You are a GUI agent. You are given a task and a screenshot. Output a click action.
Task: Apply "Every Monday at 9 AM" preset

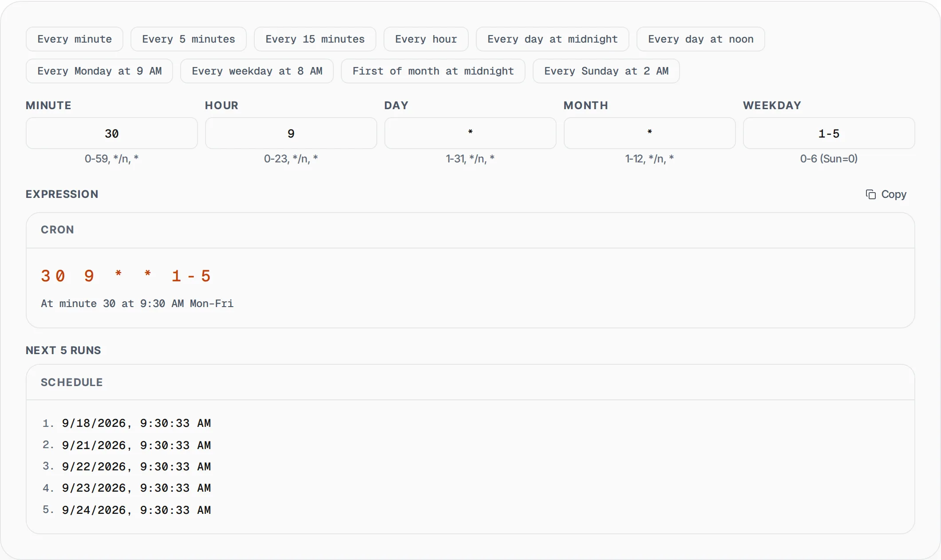tap(99, 71)
